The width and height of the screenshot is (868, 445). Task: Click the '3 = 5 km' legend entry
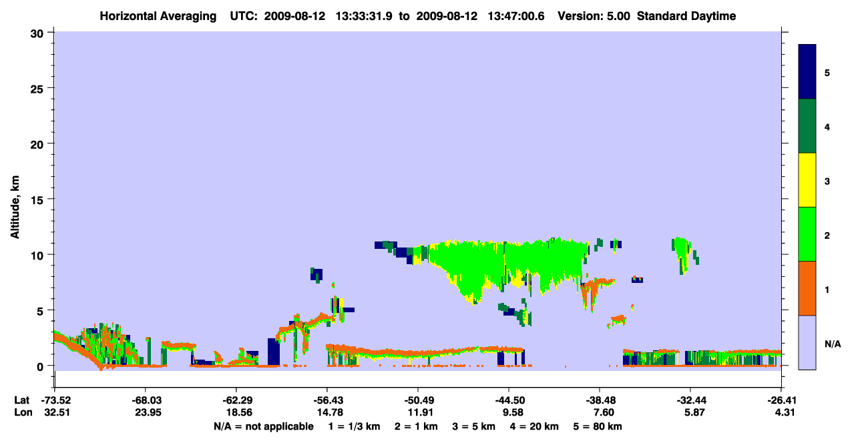click(474, 426)
